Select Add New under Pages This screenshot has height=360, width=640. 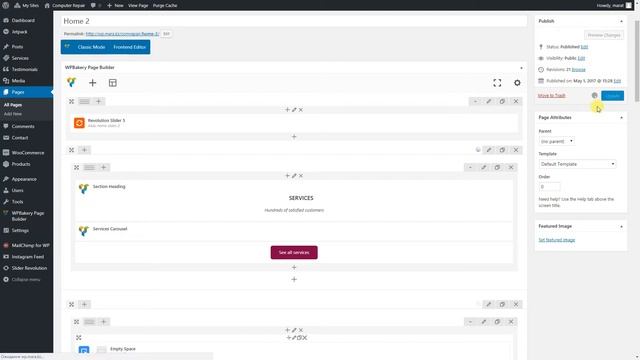click(13, 114)
